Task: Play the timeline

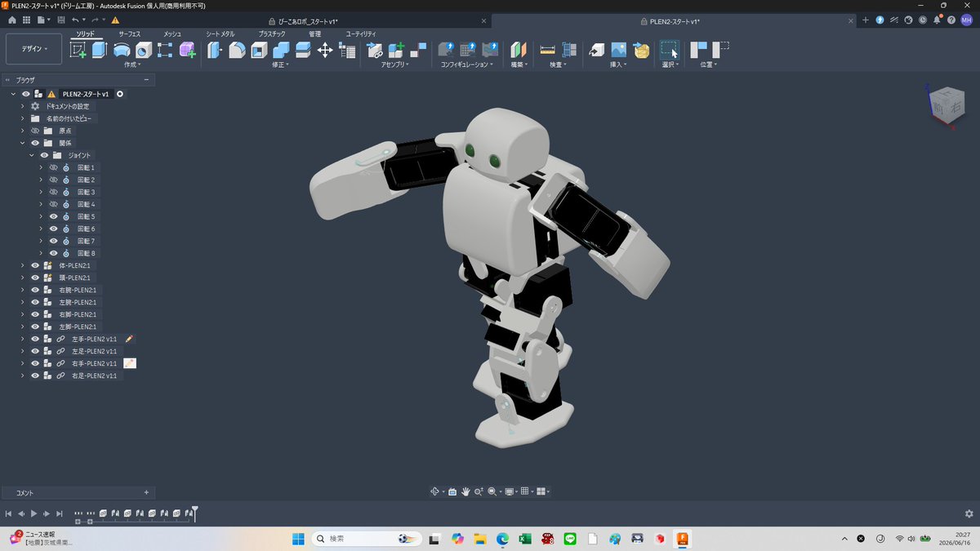Action: 33,513
